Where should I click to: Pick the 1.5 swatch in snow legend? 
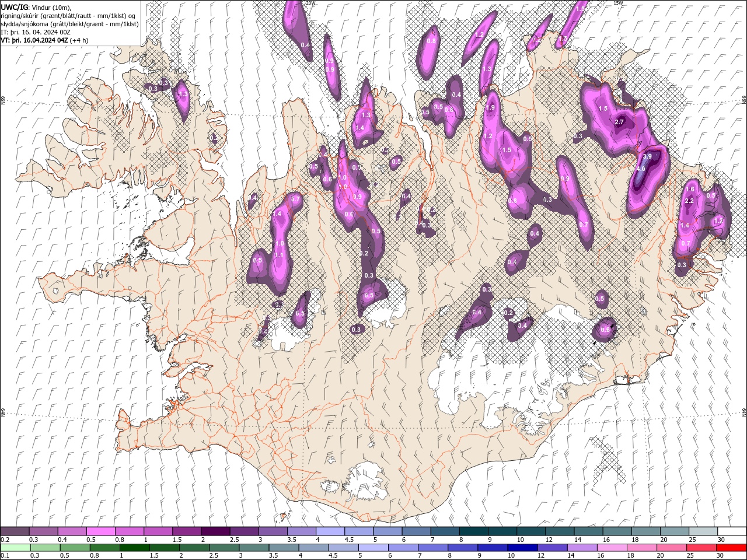[187, 531]
